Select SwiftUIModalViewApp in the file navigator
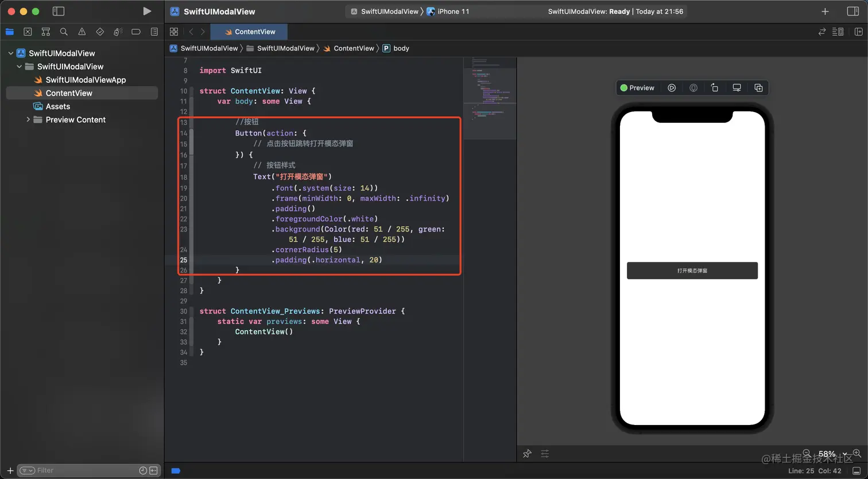Screen dimensions: 868x479 click(x=86, y=80)
